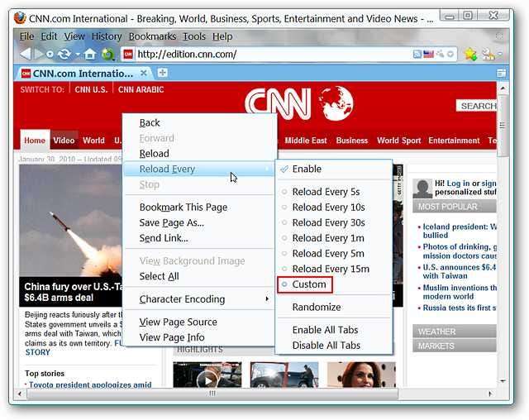Open the Bookmarks menu
The image size is (529, 420).
pos(152,36)
